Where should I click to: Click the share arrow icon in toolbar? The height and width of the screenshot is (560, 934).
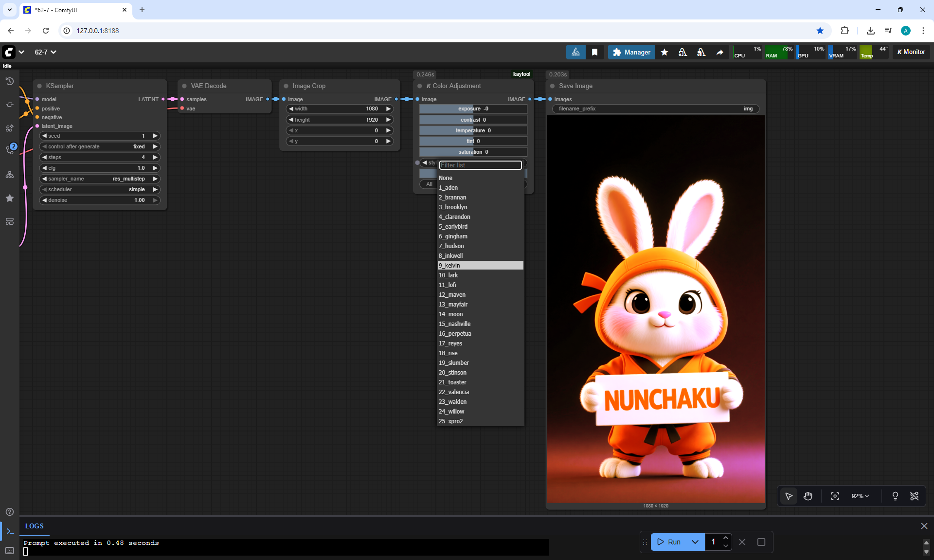719,52
